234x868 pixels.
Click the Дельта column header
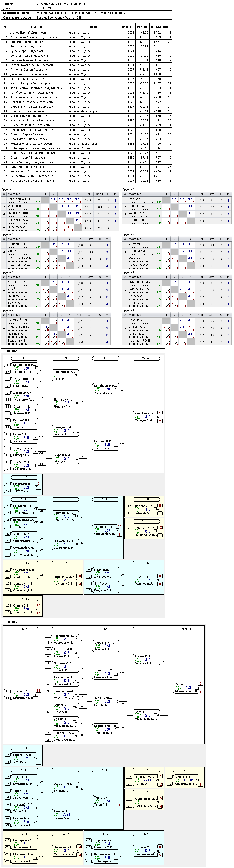coord(156,27)
